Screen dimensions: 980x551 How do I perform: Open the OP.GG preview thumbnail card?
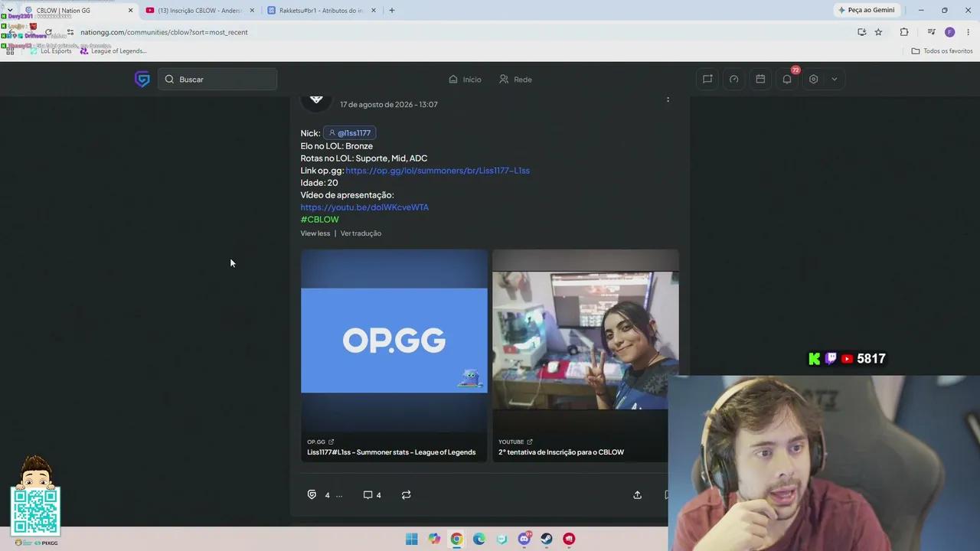tap(394, 341)
